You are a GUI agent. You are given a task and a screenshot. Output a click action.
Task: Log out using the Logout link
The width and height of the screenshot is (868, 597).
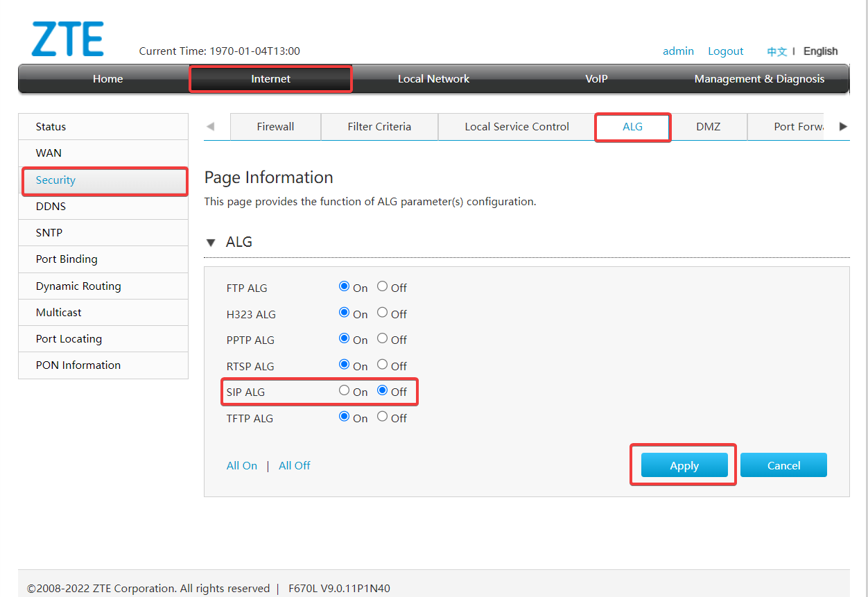coord(725,51)
